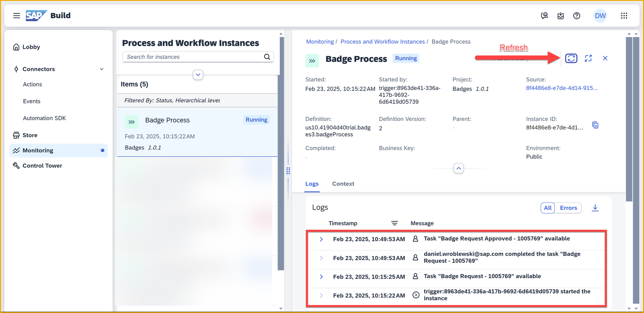The width and height of the screenshot is (644, 313).
Task: Click the "Items (5)" heading
Action: pos(134,84)
